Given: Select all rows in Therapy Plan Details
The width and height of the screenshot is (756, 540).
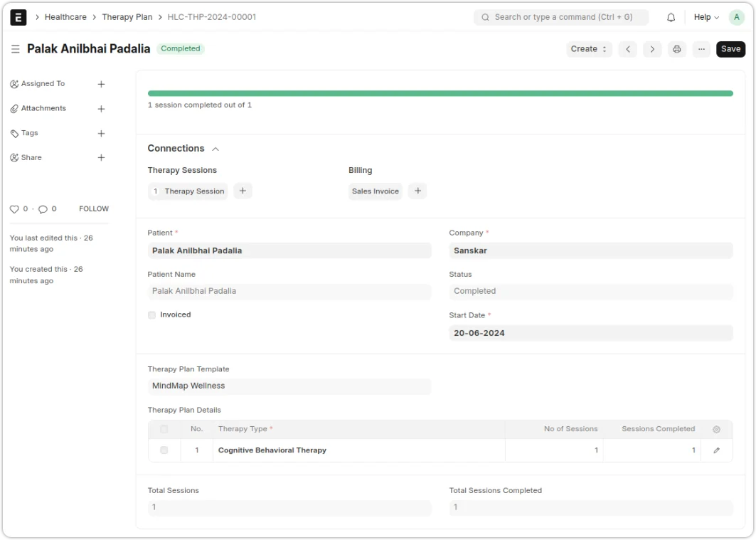Looking at the screenshot, I should tap(164, 429).
